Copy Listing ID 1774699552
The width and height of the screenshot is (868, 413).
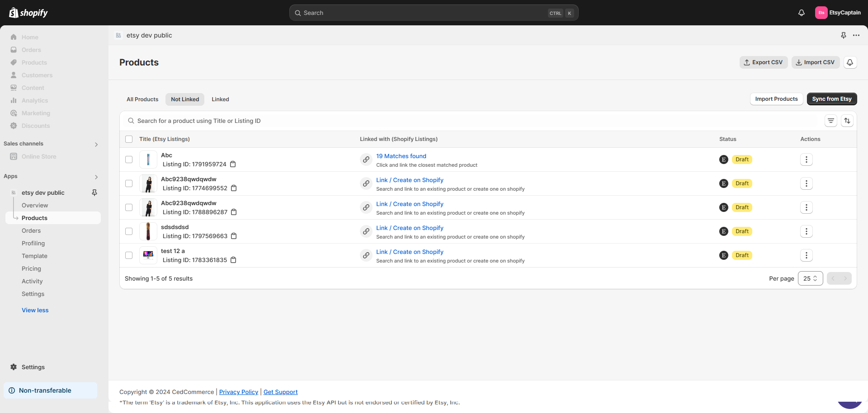pyautogui.click(x=234, y=188)
